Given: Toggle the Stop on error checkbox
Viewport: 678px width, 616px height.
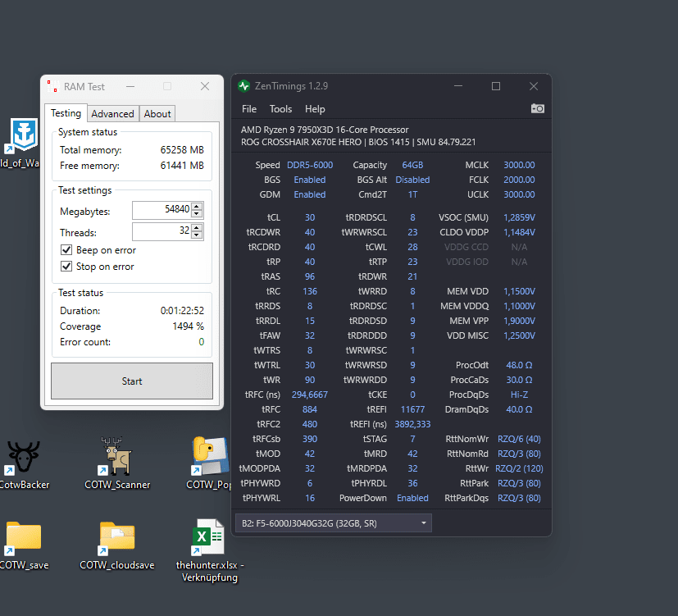Looking at the screenshot, I should [x=66, y=267].
